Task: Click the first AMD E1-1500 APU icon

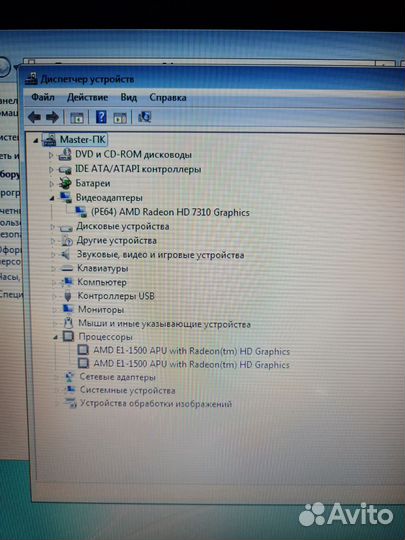Action: (83, 350)
